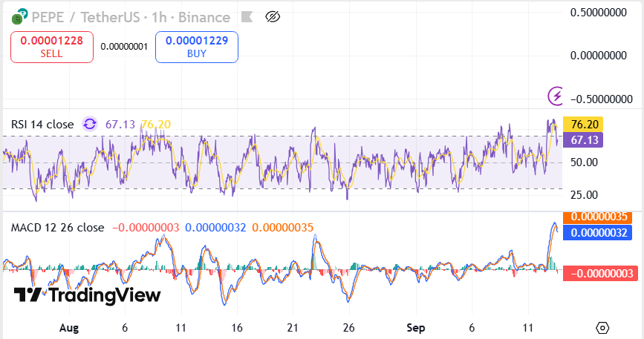Click the BUY button at 0.00001229
The image size is (644, 339).
click(197, 47)
